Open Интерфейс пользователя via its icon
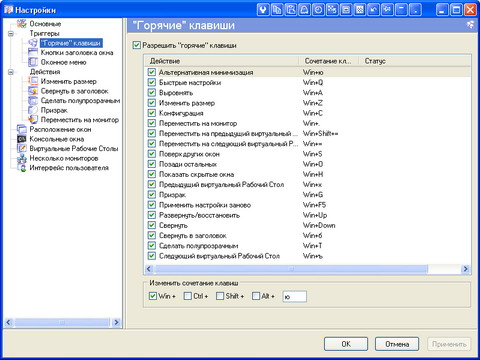The width and height of the screenshot is (480, 360). point(22,168)
